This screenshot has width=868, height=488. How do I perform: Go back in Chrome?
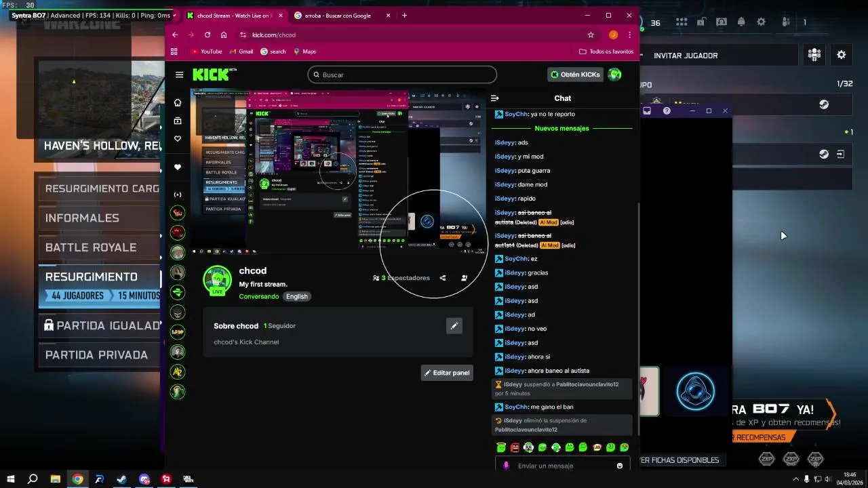tap(175, 35)
